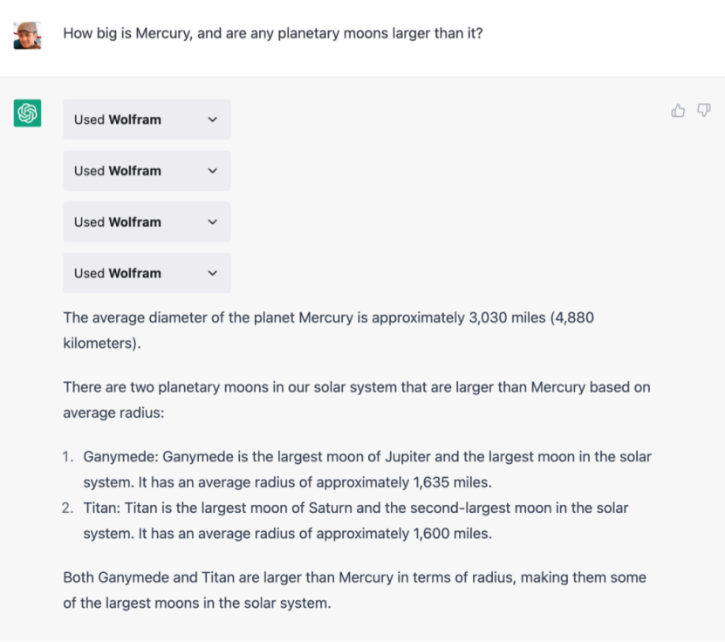Click the word 'kilometers).' in the first paragraph

pos(102,343)
